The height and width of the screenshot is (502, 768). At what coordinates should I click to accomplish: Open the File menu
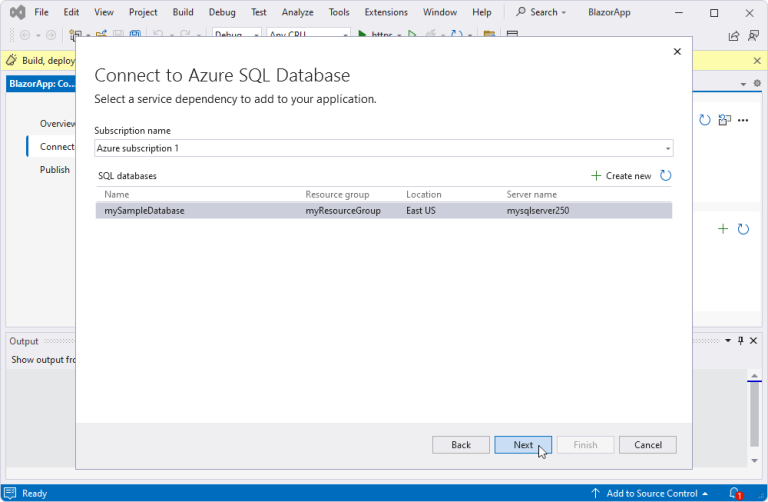(x=41, y=12)
